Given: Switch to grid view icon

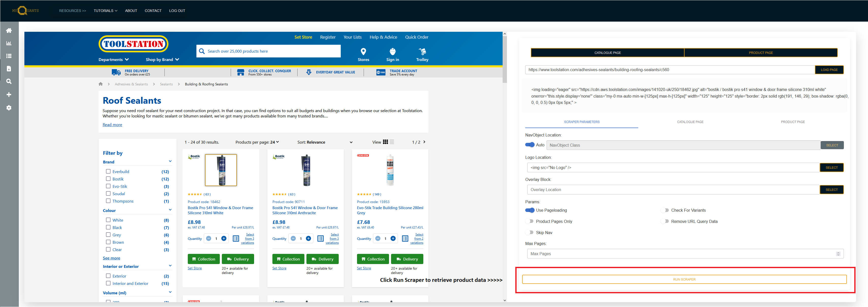Looking at the screenshot, I should point(385,142).
